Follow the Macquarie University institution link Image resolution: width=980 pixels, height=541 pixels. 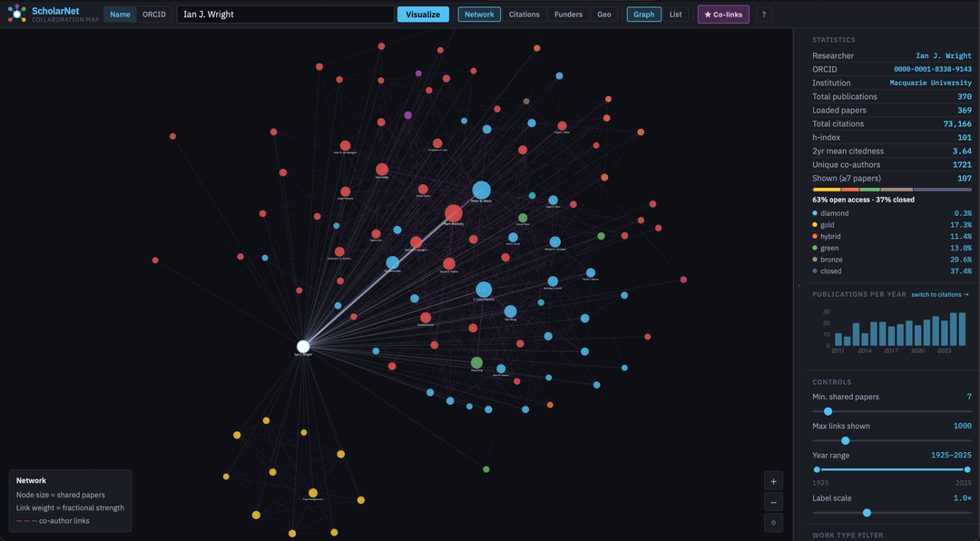930,83
